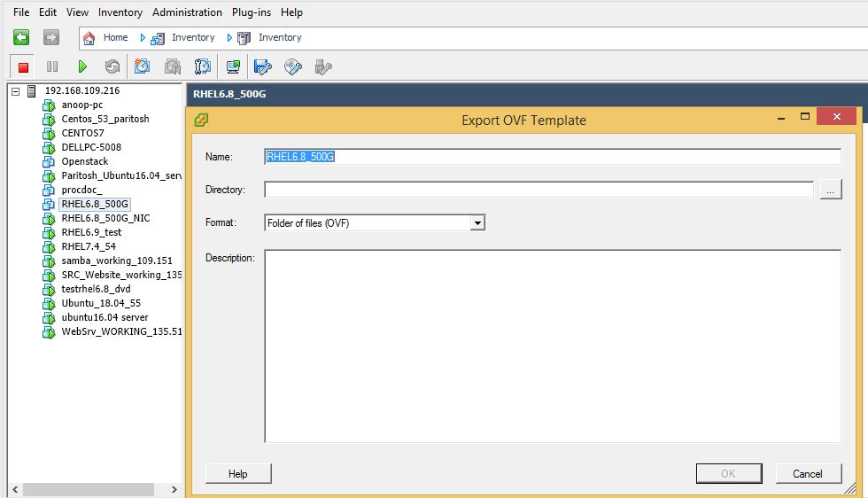Expand the arrow before second Inventory breadcrumb
Viewport: 868px width, 498px height.
(229, 38)
